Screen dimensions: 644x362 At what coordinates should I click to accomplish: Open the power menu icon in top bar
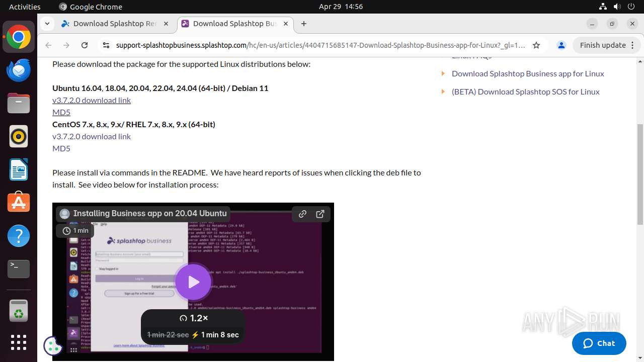click(631, 7)
